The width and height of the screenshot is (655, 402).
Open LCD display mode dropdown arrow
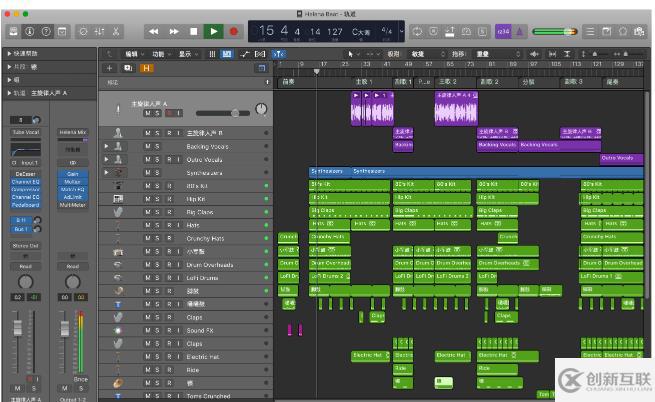coord(401,31)
